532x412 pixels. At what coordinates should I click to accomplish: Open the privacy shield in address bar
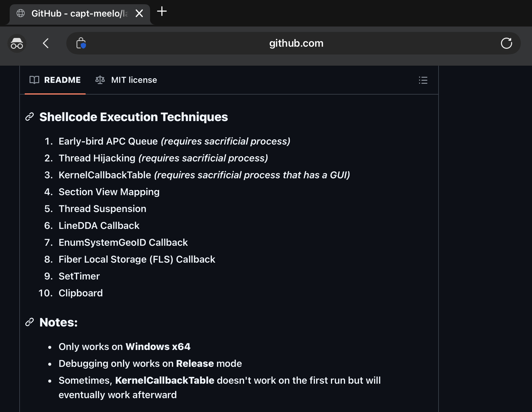click(81, 43)
